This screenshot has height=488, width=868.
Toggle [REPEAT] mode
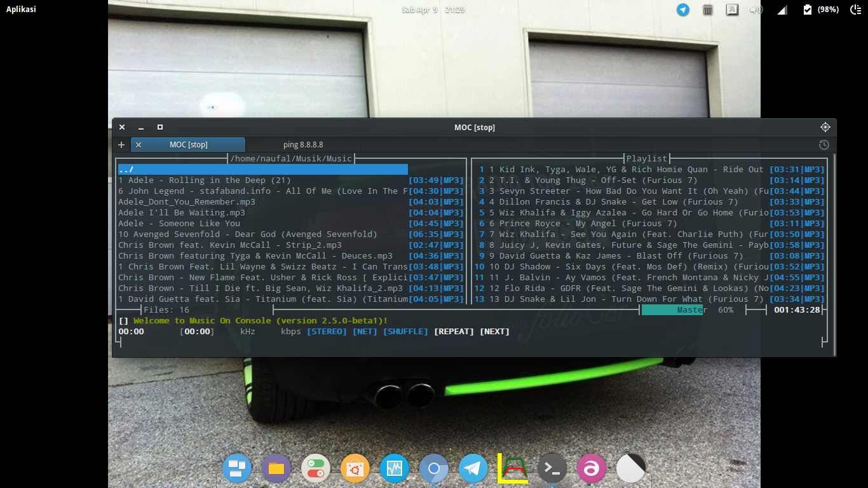click(x=454, y=332)
